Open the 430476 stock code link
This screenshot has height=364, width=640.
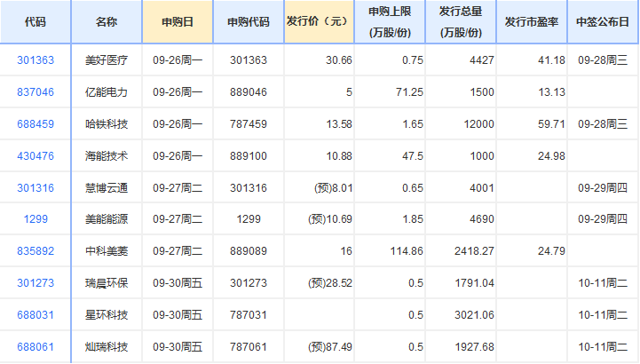(x=36, y=155)
